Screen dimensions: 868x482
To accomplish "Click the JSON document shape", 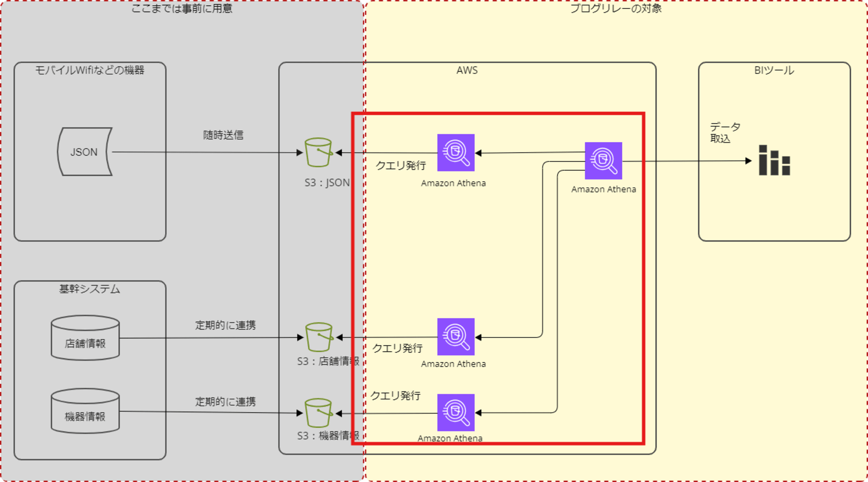I will [85, 151].
